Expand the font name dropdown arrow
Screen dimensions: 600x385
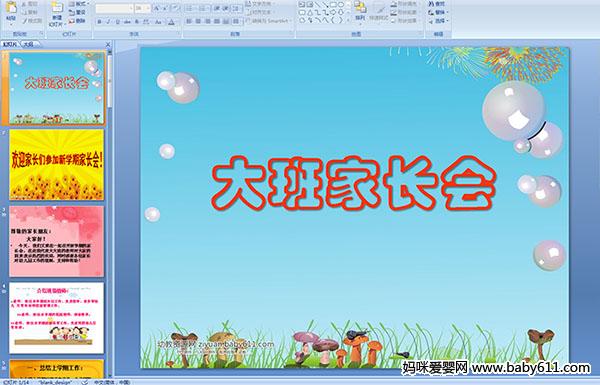[131, 8]
